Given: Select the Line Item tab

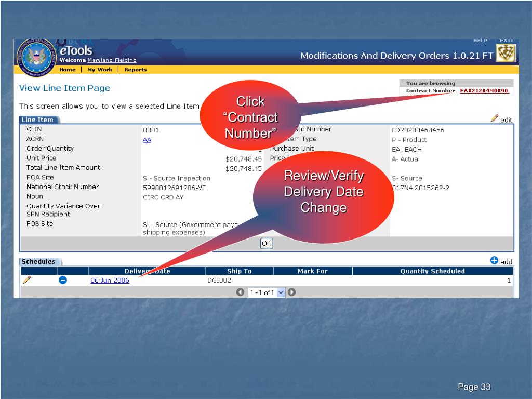Looking at the screenshot, I should pos(37,120).
